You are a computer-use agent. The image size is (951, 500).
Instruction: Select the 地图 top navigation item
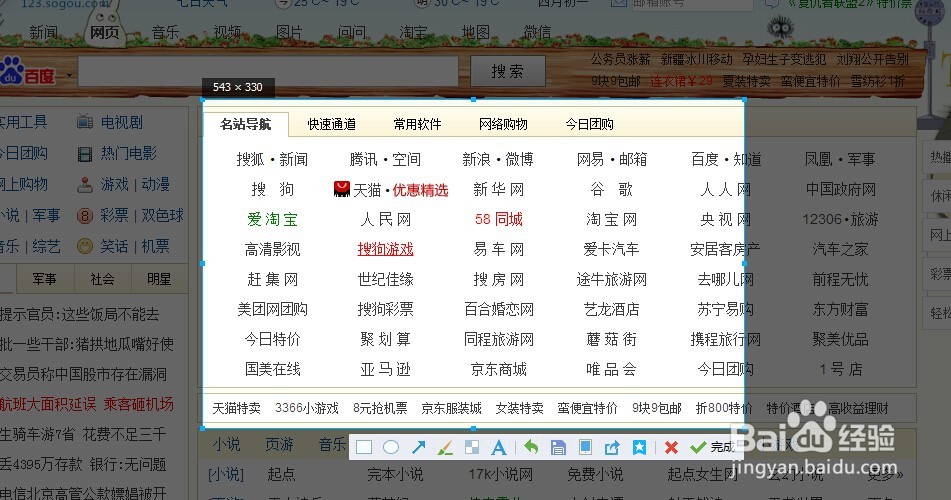[476, 32]
